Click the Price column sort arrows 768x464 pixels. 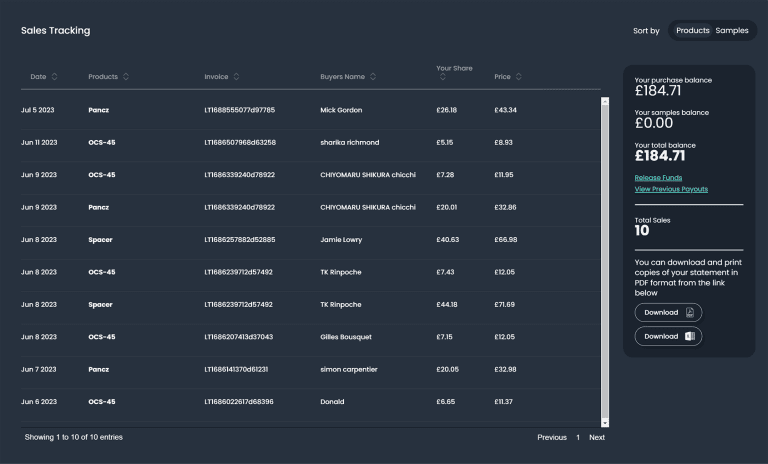click(x=518, y=77)
